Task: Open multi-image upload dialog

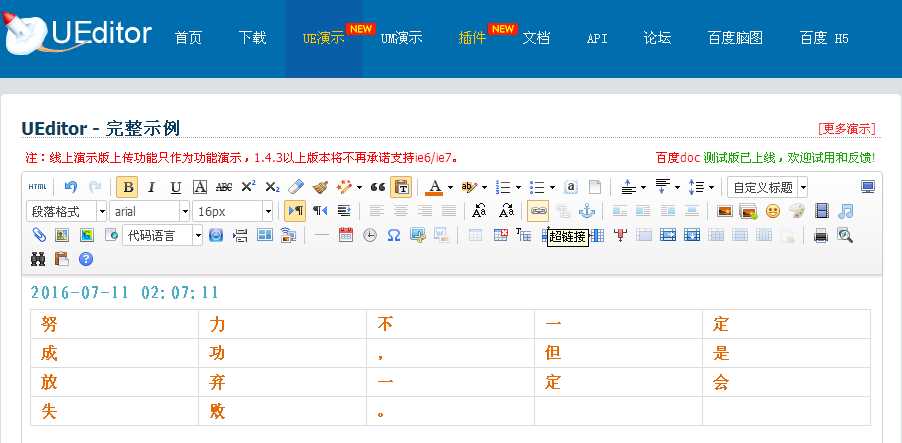Action: point(748,211)
